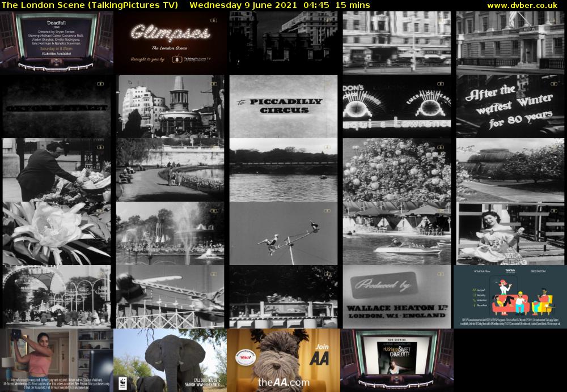The width and height of the screenshot is (567, 392).
Task: Select the Hush Hush Sweet Charlotte frame
Action: tap(396, 360)
